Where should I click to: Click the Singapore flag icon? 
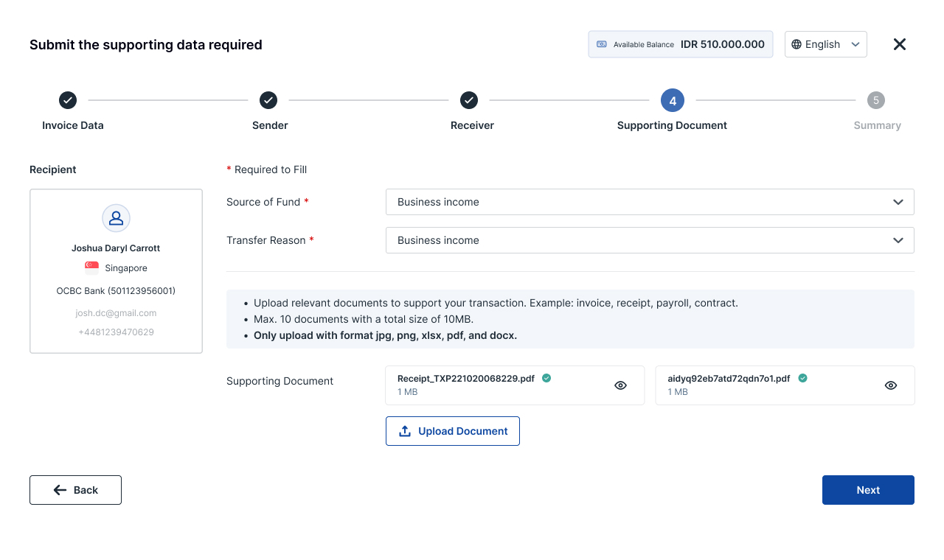(x=91, y=268)
